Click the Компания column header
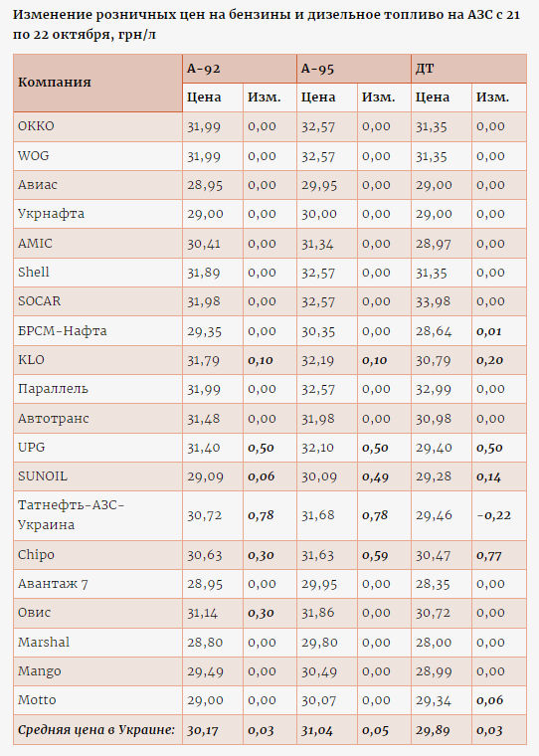Viewport: 539px width, 756px height. (55, 83)
